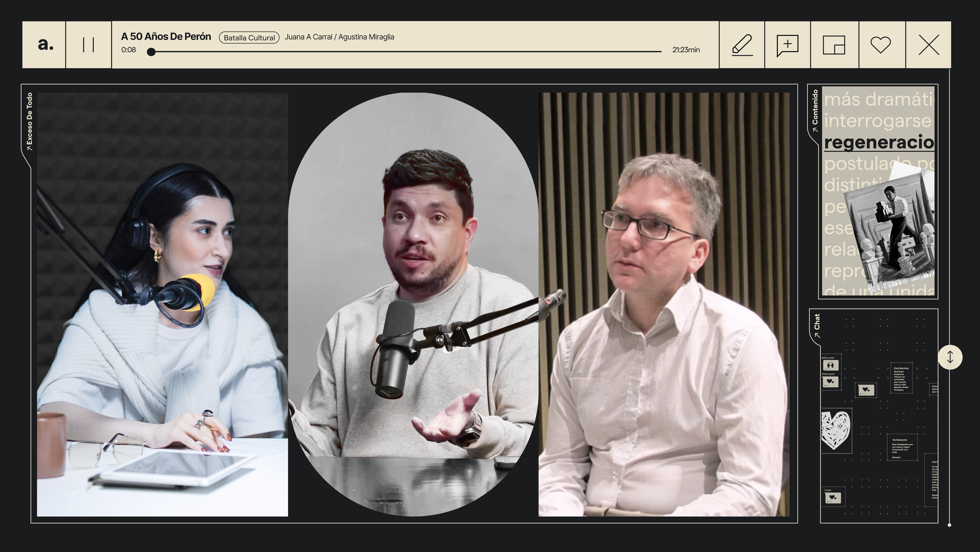Click the unnamed hearts reaction bubble in chat
Viewport: 980px width, 552px height.
pos(866,390)
